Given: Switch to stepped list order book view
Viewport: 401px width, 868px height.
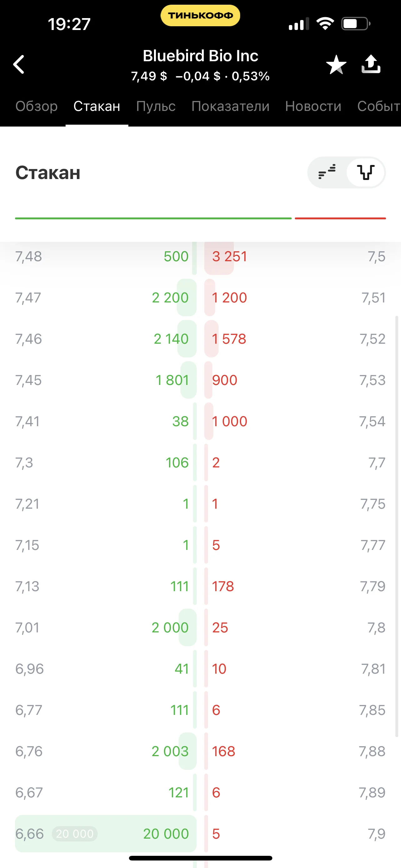Looking at the screenshot, I should tap(327, 172).
